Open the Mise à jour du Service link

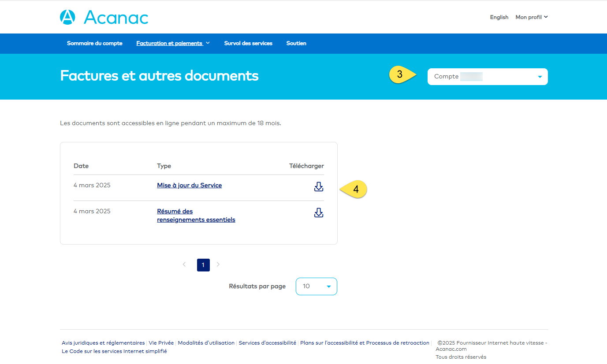pos(190,186)
